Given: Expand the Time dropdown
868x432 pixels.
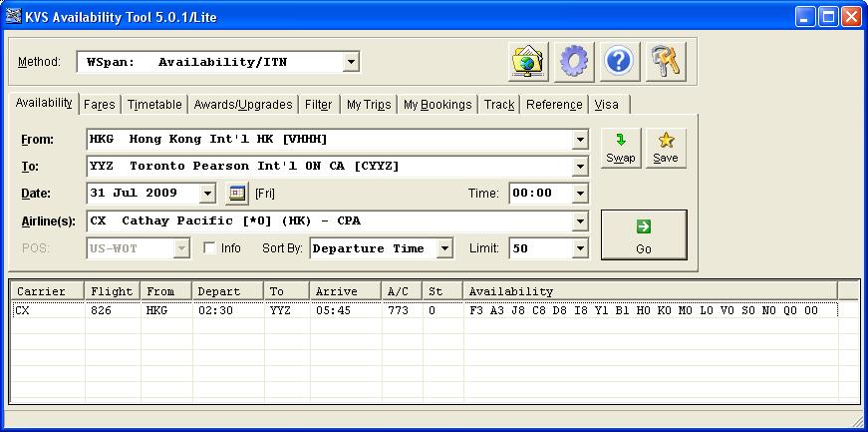Looking at the screenshot, I should coord(580,194).
